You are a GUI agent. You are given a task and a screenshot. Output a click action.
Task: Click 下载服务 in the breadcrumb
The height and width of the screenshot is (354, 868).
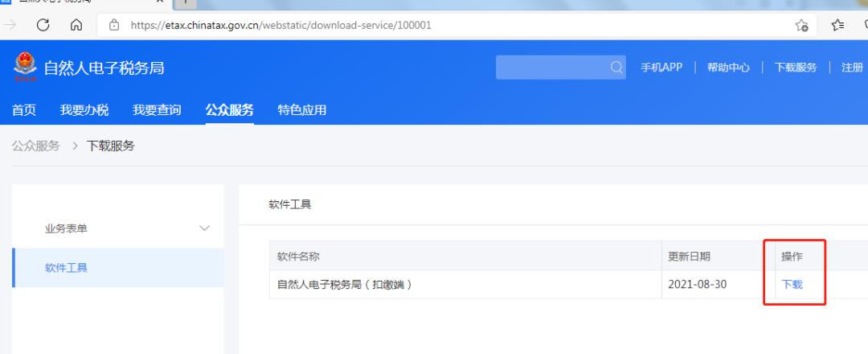pos(110,146)
